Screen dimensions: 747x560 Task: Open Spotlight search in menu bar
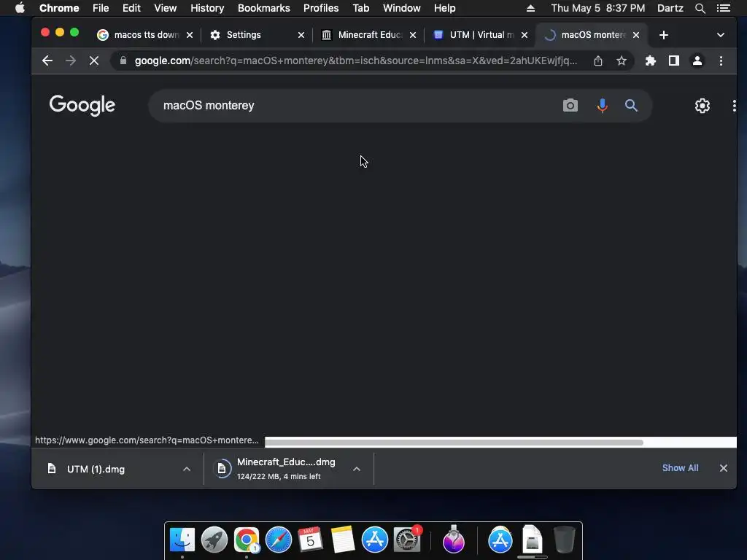700,8
